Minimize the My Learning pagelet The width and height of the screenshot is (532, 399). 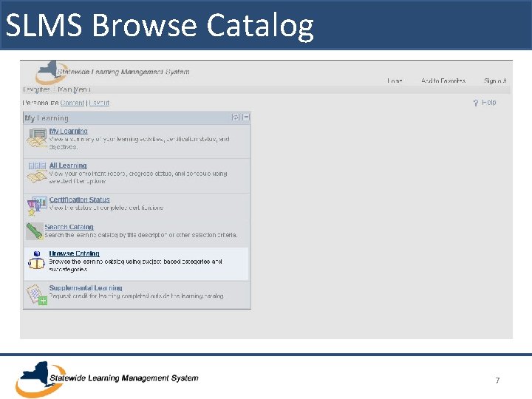[246, 117]
